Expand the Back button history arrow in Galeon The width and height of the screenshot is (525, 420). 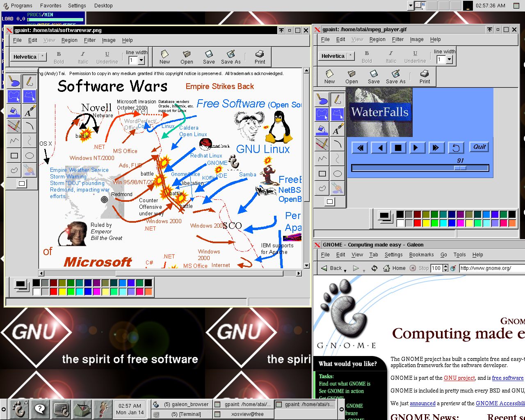pos(345,270)
